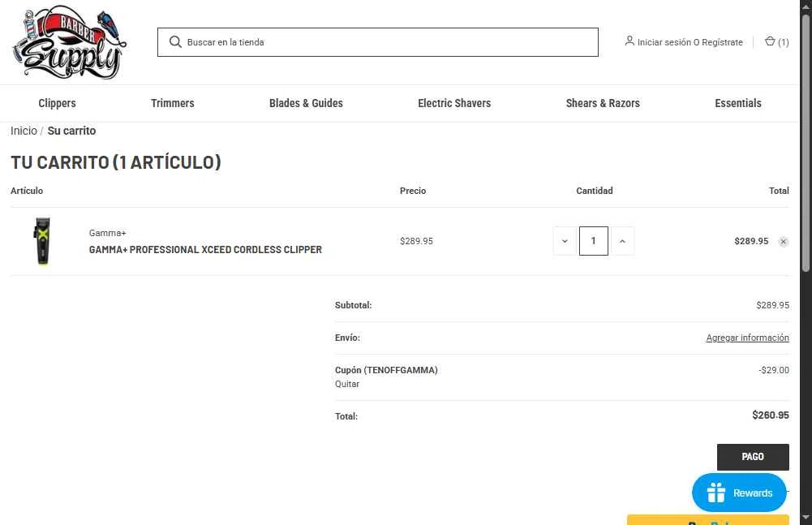812x525 pixels.
Task: Open the Gamma+ clipper product thumbnail
Action: click(43, 241)
